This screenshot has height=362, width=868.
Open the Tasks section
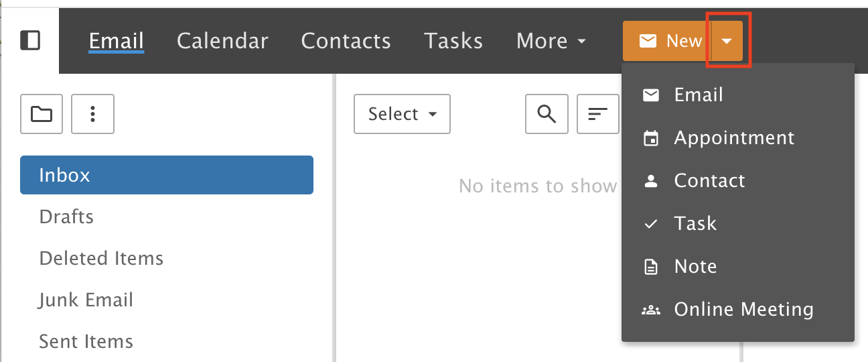click(453, 41)
